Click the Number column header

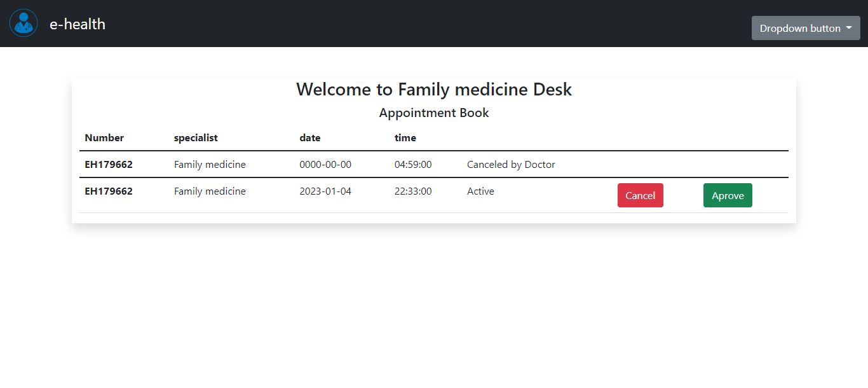[104, 137]
